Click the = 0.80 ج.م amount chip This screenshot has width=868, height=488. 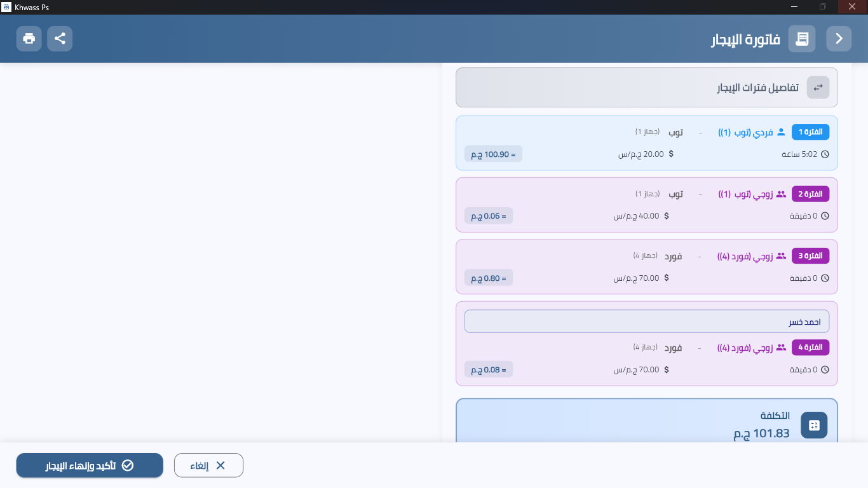(x=489, y=278)
